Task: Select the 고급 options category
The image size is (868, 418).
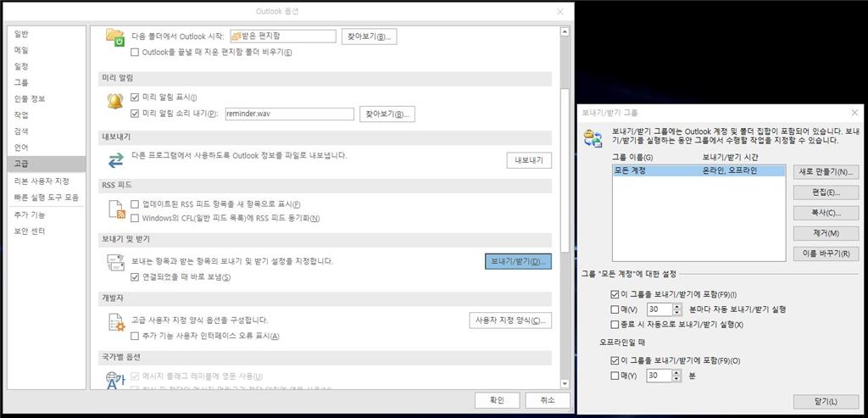Action: [x=47, y=164]
